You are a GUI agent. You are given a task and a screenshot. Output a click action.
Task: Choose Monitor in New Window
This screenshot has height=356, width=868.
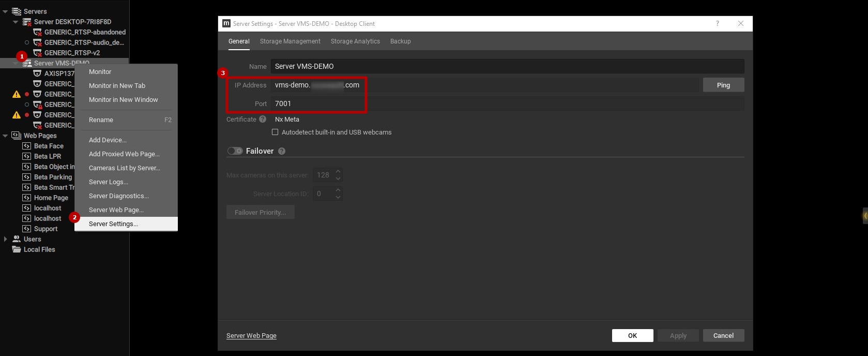126,100
